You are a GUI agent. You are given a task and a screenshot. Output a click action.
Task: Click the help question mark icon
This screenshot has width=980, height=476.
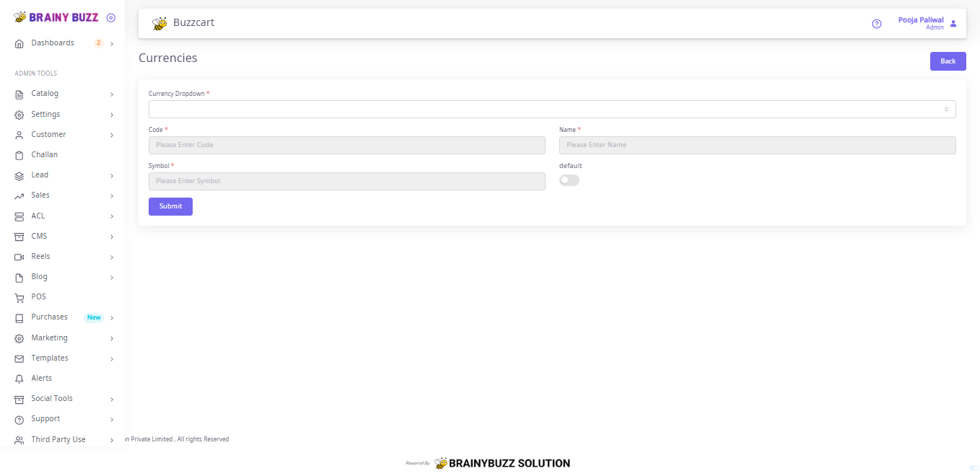point(877,24)
